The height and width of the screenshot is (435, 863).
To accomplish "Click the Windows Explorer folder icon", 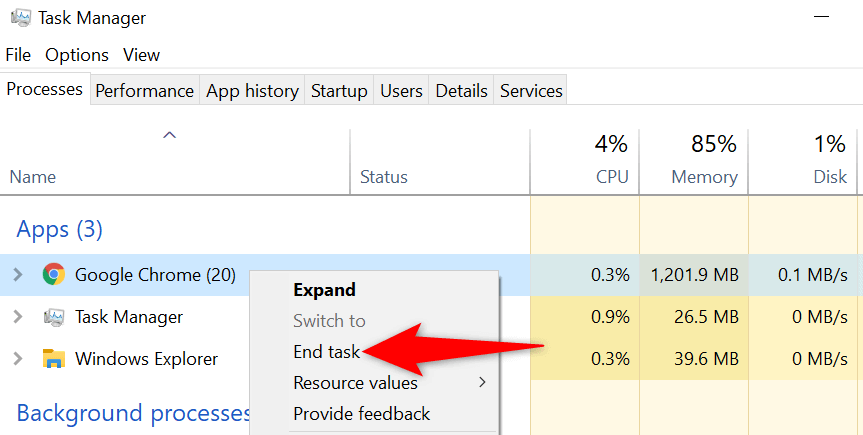I will click(54, 358).
